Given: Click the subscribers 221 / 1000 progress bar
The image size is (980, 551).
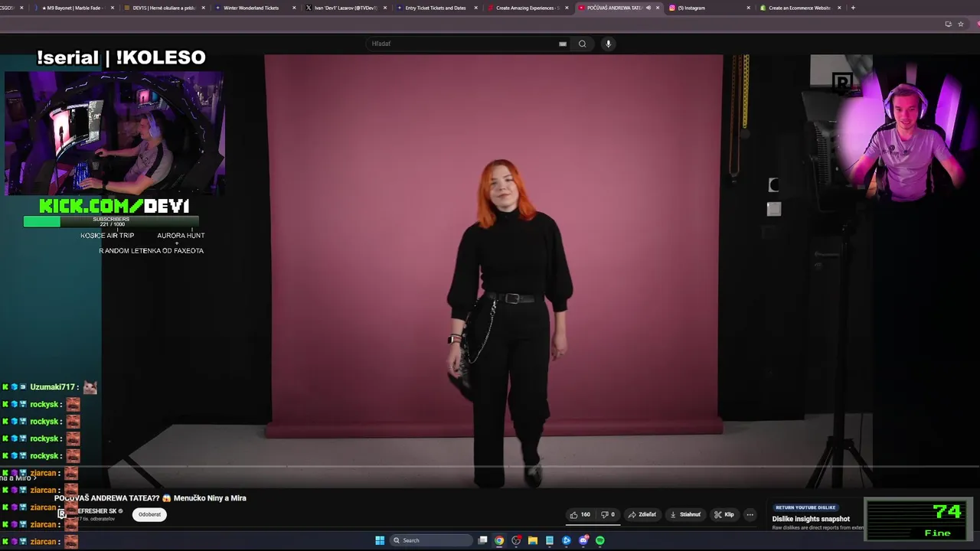Looking at the screenshot, I should [x=111, y=221].
